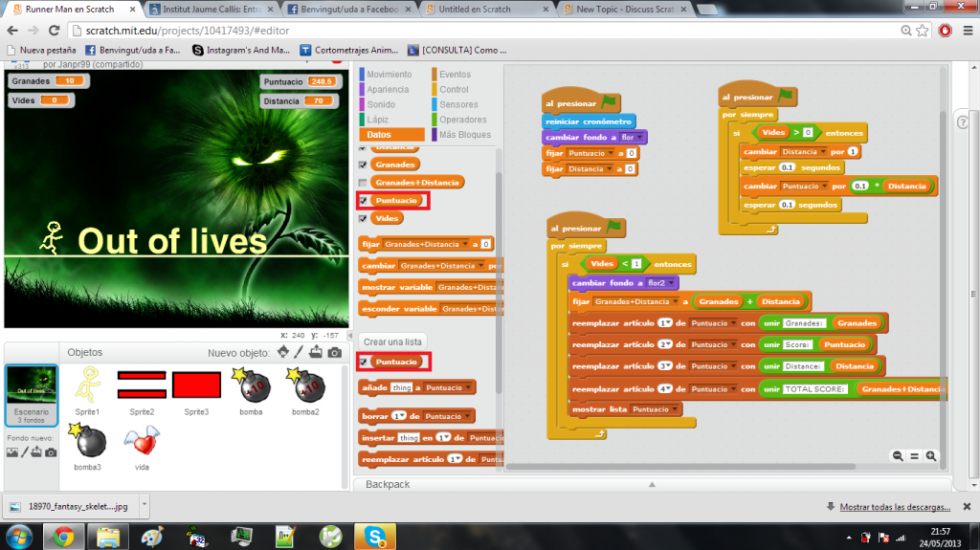Click upload sprite from file icon
Screen dimensions: 980x550
point(316,353)
